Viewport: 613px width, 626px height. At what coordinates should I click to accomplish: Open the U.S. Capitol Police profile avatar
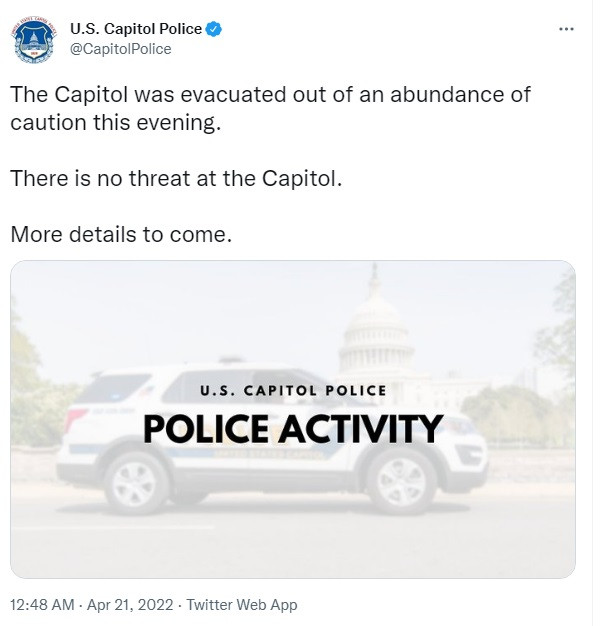click(x=34, y=39)
